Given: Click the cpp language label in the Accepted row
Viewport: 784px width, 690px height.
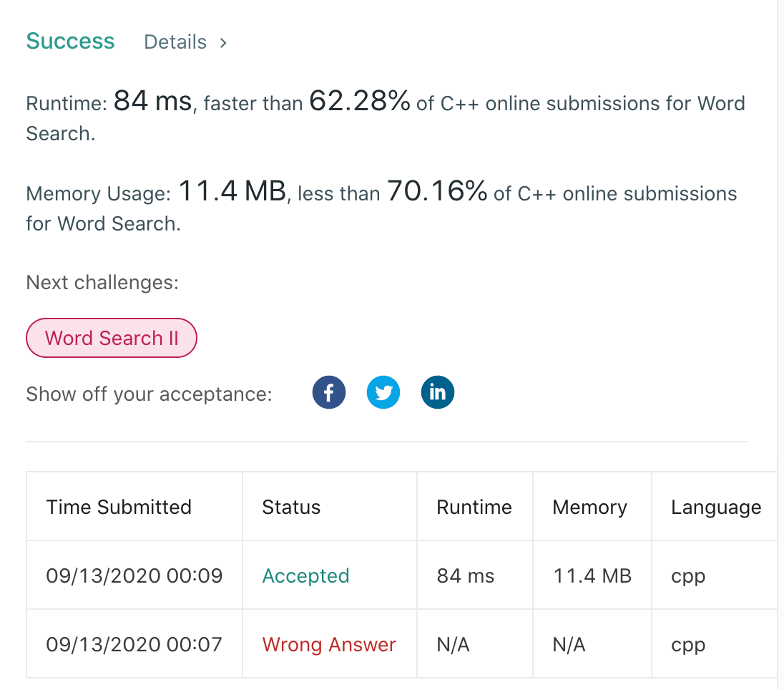Looking at the screenshot, I should tap(687, 575).
